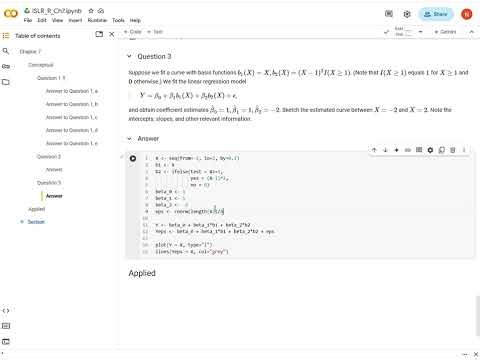The width and height of the screenshot is (480, 360).
Task: Add a new Code cell
Action: pos(133,32)
